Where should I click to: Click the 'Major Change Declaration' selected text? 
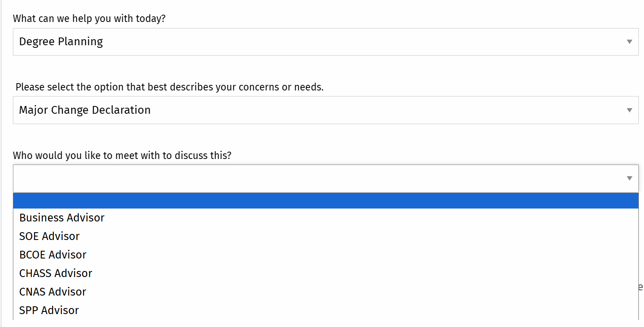(85, 110)
